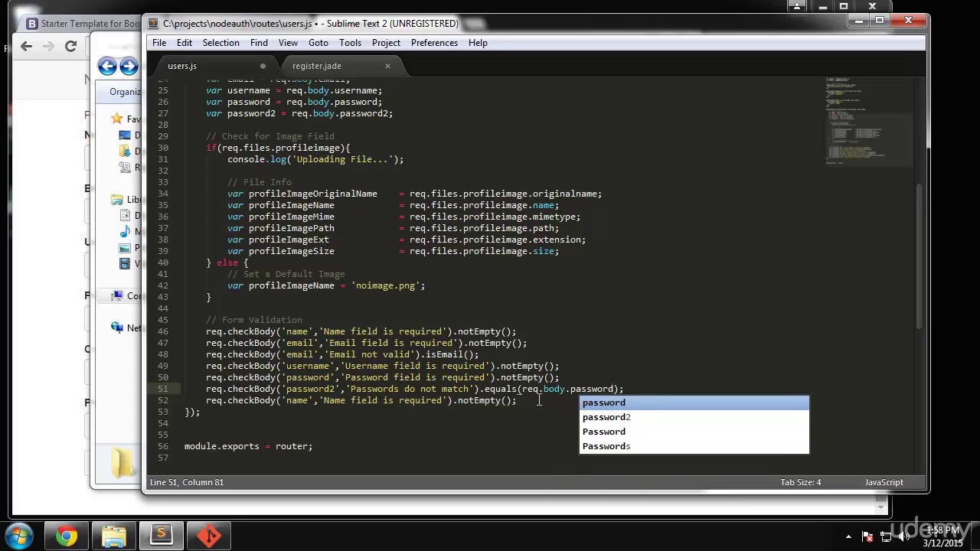The width and height of the screenshot is (980, 551).
Task: Show hidden system tray icons
Action: pyautogui.click(x=848, y=536)
